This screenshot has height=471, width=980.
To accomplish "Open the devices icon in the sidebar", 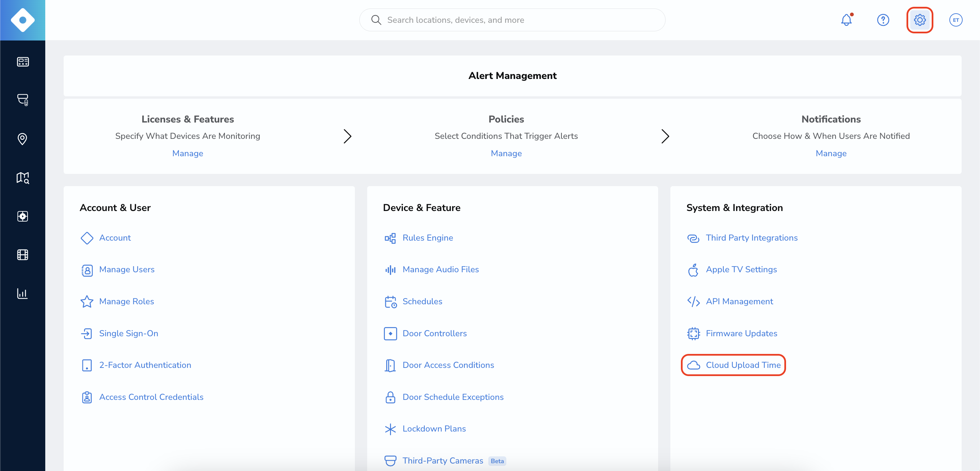I will 22,100.
